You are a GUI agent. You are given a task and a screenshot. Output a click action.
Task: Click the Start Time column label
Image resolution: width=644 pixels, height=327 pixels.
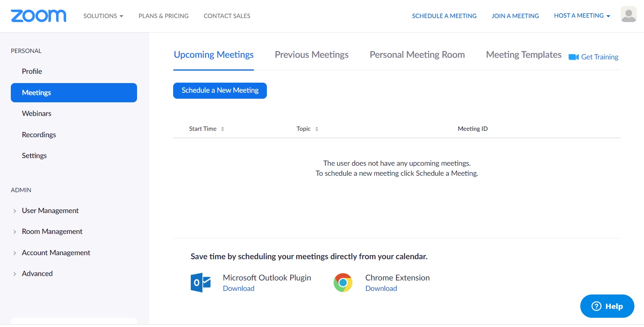coord(203,129)
